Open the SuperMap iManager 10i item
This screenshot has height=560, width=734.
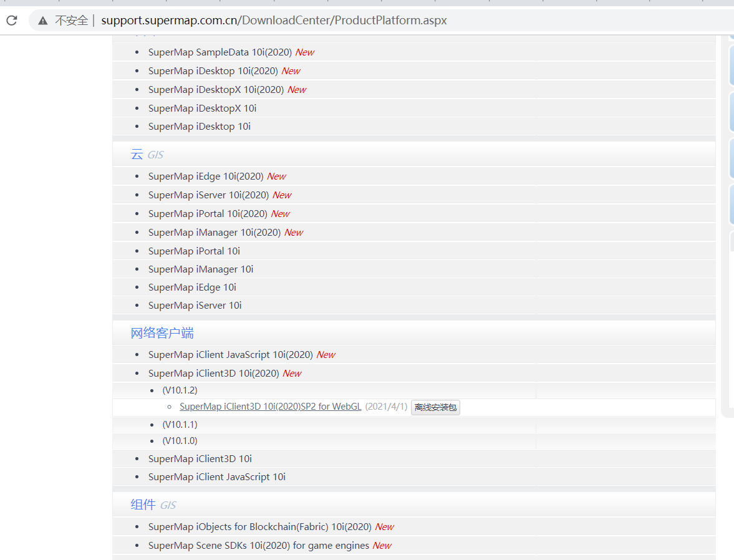[201, 269]
